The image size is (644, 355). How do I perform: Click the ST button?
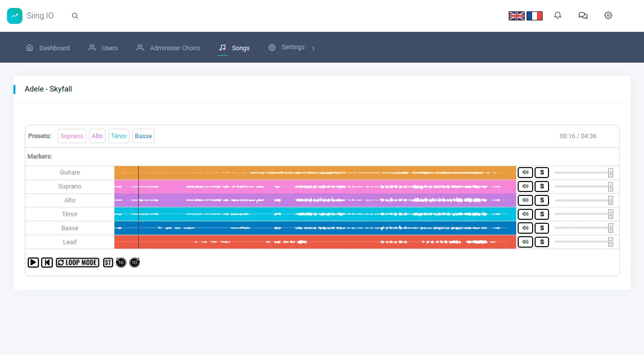tap(108, 263)
